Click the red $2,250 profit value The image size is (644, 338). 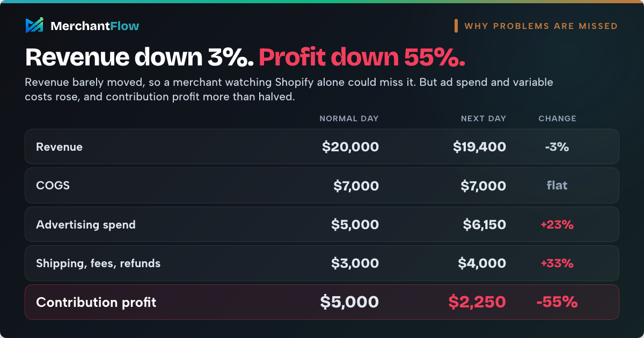(x=477, y=302)
